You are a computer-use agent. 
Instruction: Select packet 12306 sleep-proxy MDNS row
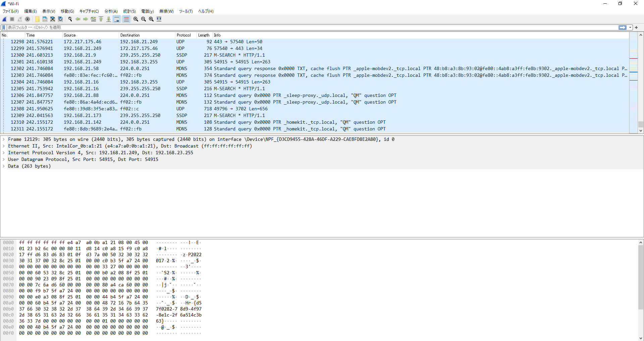coord(315,95)
